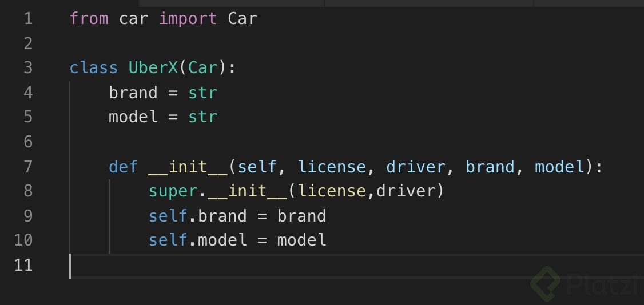Click line number 7 in the gutter
Viewport: 644px width, 305px height.
click(x=28, y=167)
